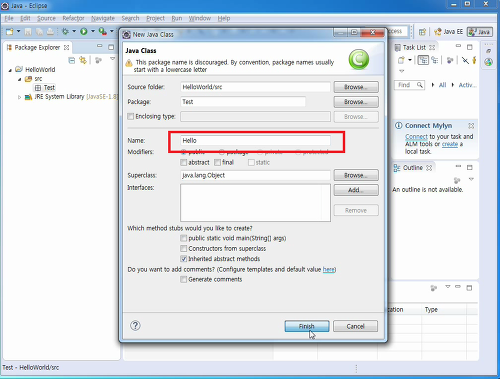Click the Find field in the Task List
Image resolution: width=500 pixels, height=379 pixels.
click(409, 85)
